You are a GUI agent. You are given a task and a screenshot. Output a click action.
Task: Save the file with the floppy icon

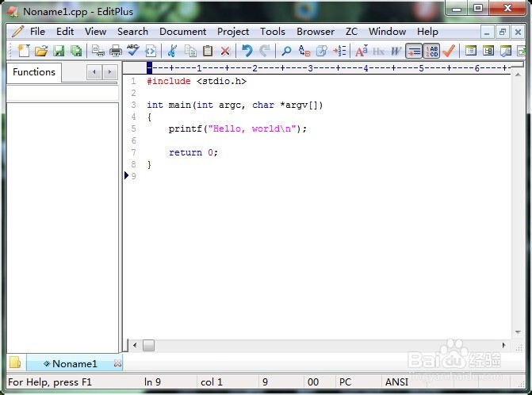click(59, 51)
